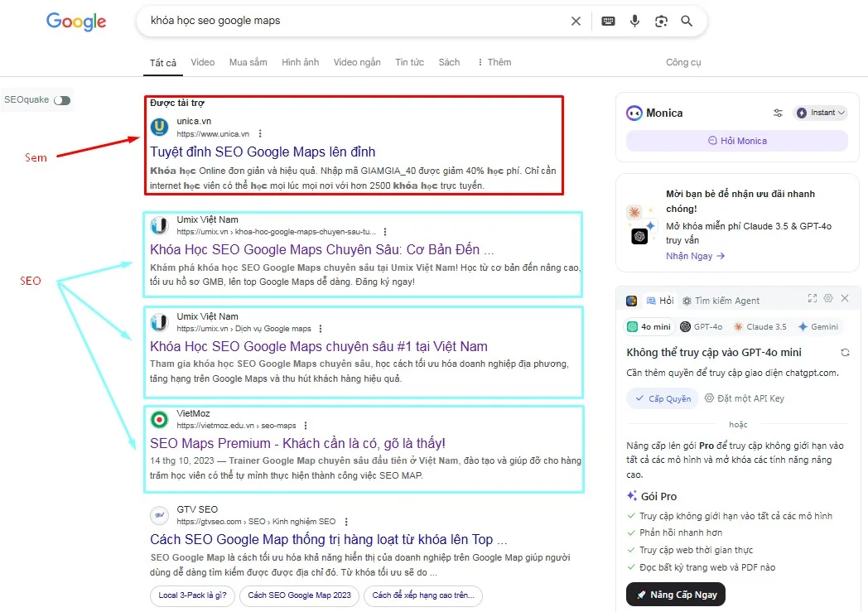
Task: Click Đặt một API Key
Action: 744,398
